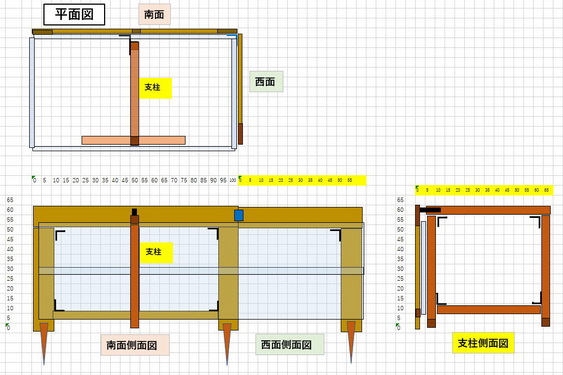The width and height of the screenshot is (563, 375).
Task: Select the blue square on the top beam
Action: click(x=239, y=216)
